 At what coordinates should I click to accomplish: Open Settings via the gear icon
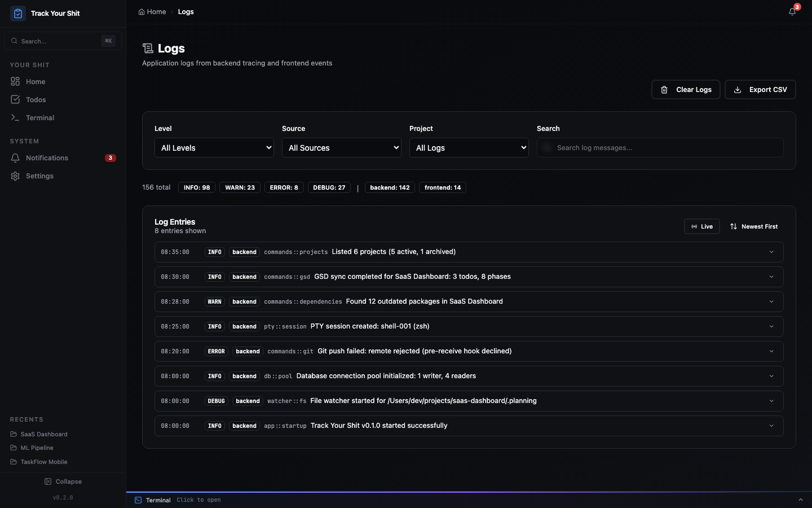(14, 176)
